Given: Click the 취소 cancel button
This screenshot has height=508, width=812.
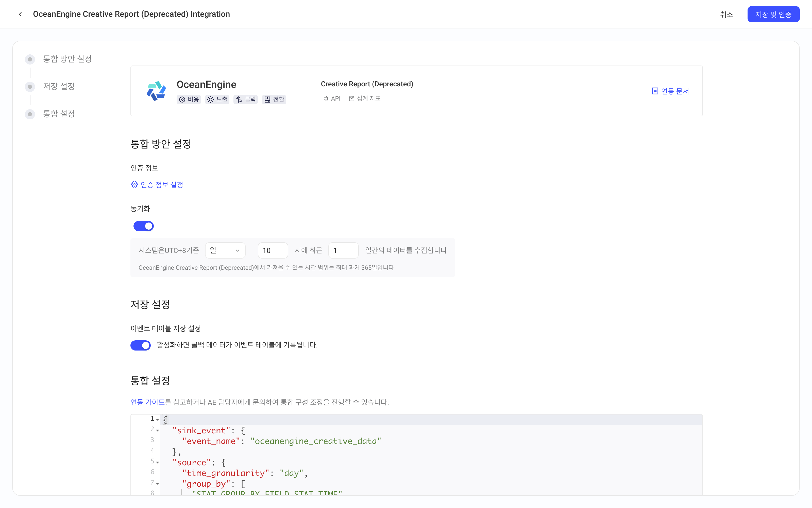Looking at the screenshot, I should pos(726,14).
